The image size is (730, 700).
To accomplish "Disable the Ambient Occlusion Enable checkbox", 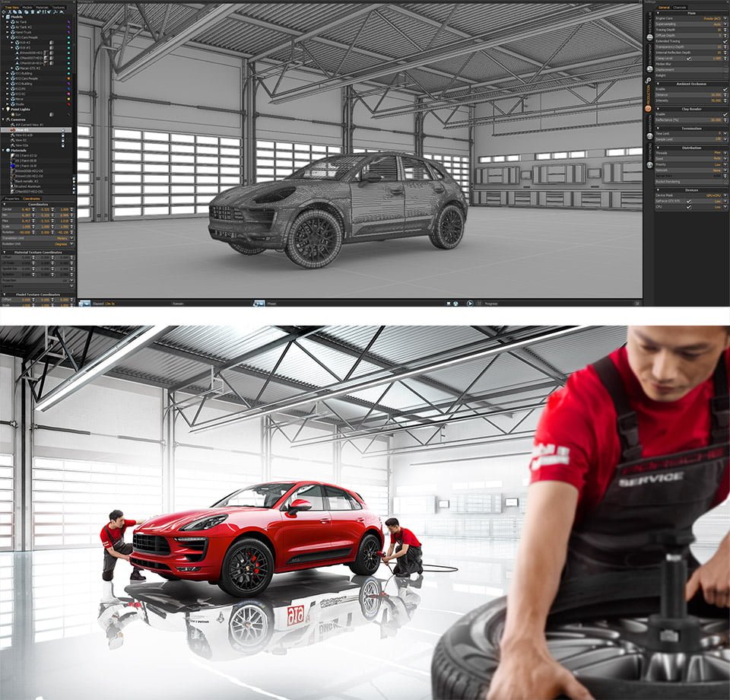I will pos(725,89).
